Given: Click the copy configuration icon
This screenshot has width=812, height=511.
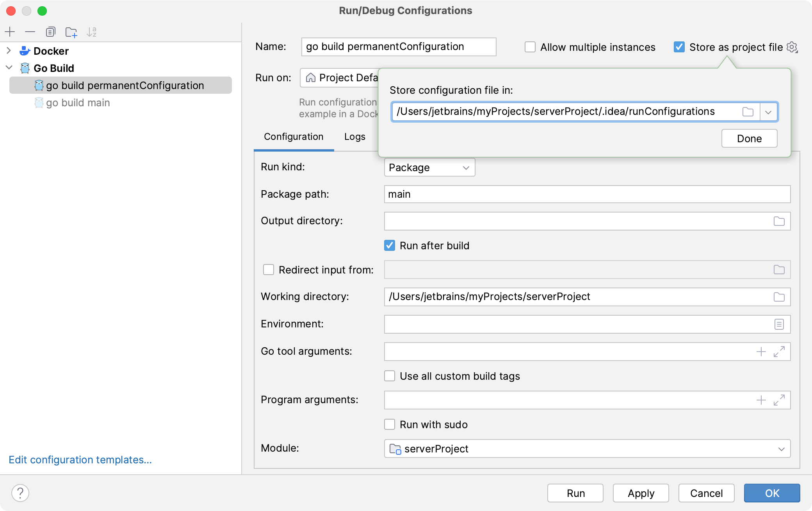Looking at the screenshot, I should click(x=51, y=32).
